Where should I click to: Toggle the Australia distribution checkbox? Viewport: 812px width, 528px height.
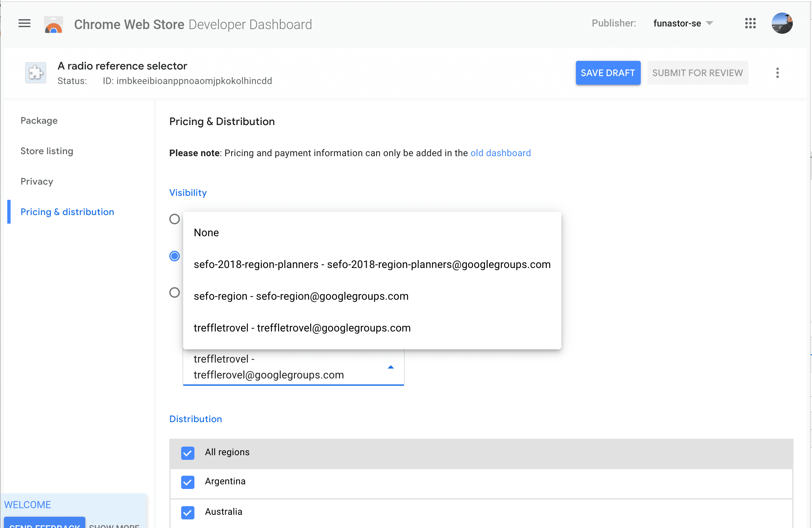pyautogui.click(x=187, y=511)
